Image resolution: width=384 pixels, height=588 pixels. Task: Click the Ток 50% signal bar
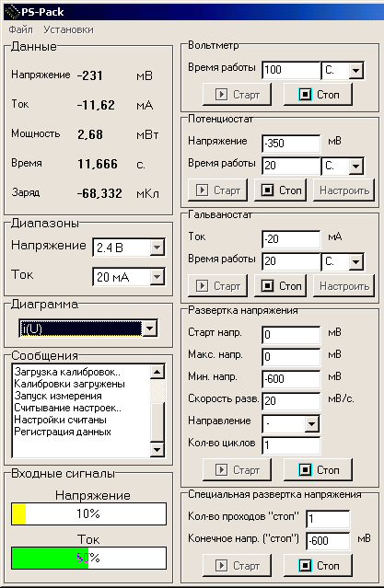pos(88,558)
